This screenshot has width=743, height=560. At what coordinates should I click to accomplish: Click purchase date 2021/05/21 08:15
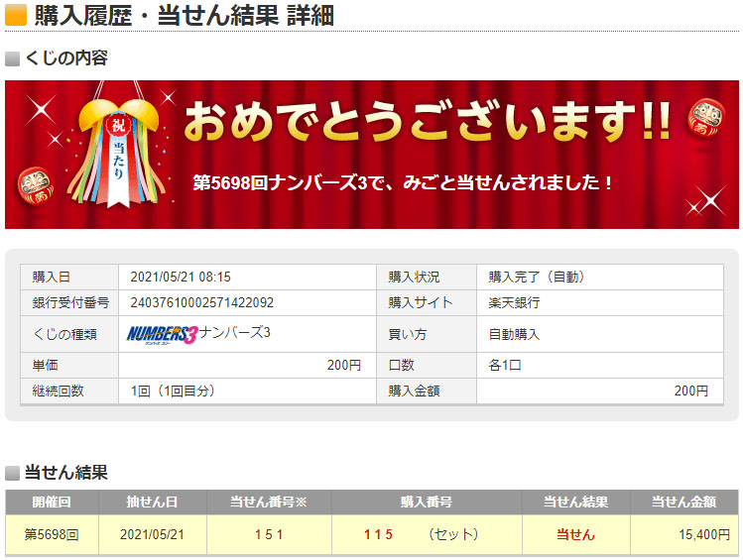click(x=181, y=277)
